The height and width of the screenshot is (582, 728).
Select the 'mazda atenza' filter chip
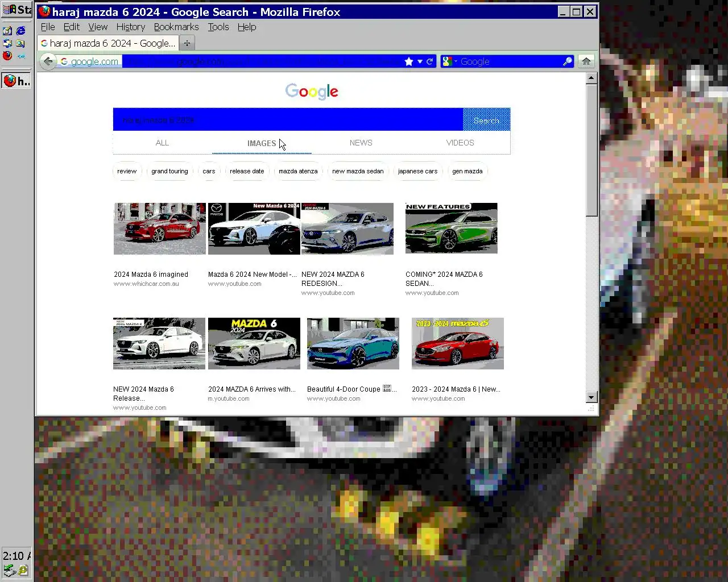point(298,171)
